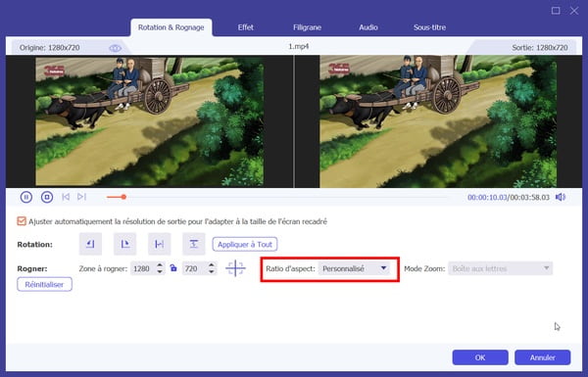
Task: Open the Filigrane tab
Action: pos(307,27)
